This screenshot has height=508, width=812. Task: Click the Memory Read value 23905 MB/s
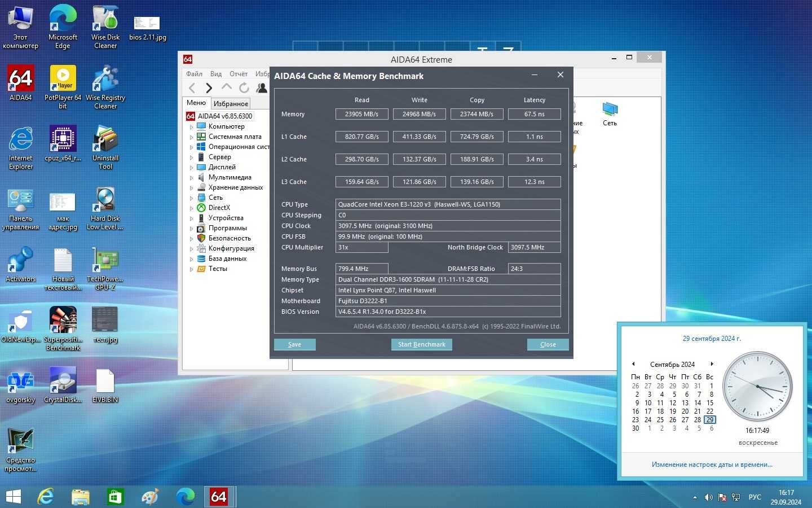click(362, 114)
